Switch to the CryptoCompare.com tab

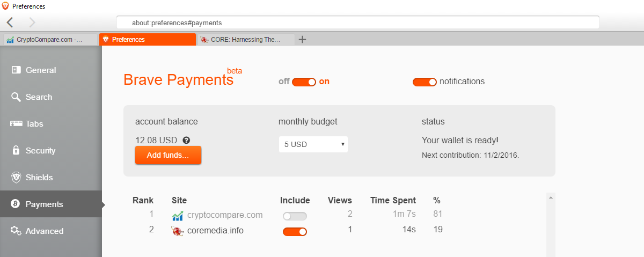point(50,39)
